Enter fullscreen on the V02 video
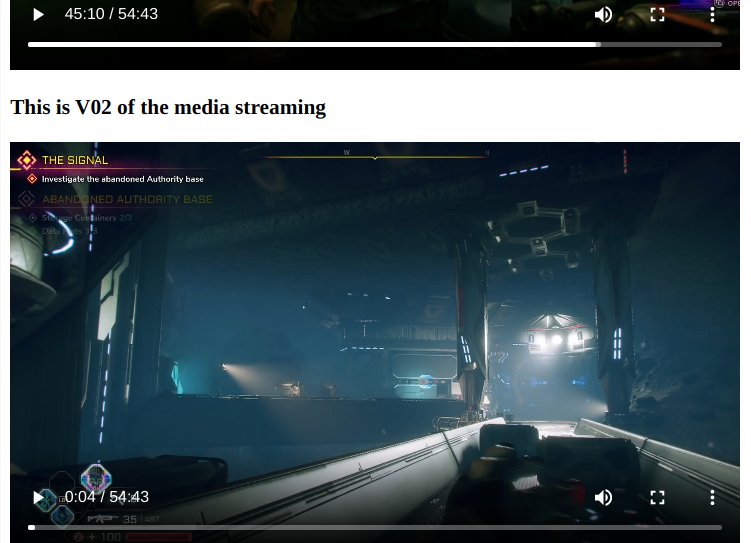This screenshot has height=543, width=751. 658,498
